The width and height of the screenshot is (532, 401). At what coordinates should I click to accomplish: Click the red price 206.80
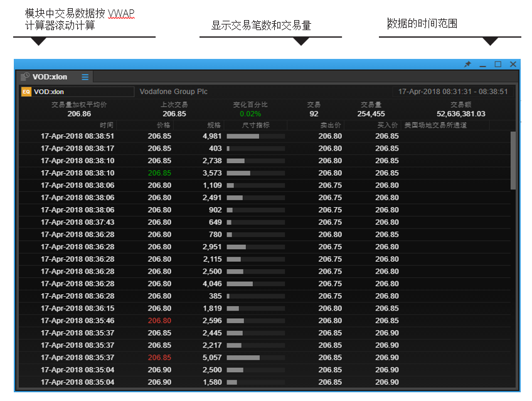pos(159,321)
